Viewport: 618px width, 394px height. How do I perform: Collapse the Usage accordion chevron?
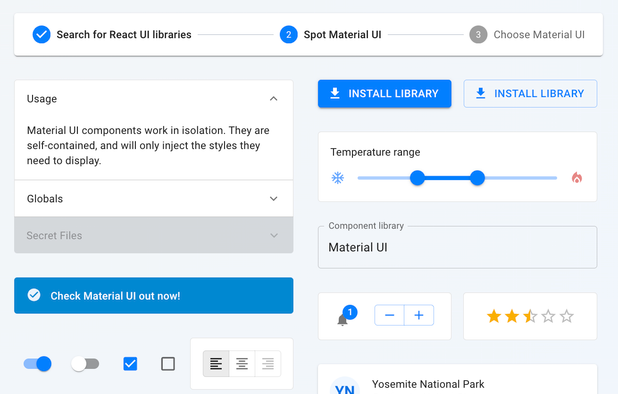pos(274,98)
